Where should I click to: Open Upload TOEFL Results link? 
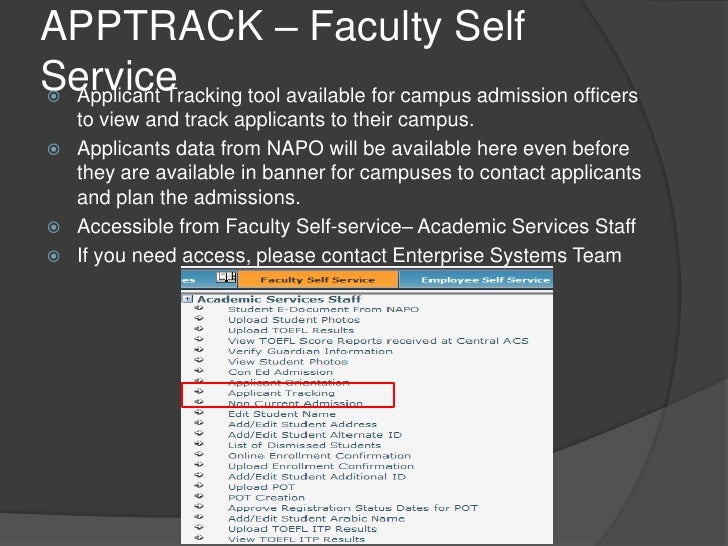click(x=291, y=330)
